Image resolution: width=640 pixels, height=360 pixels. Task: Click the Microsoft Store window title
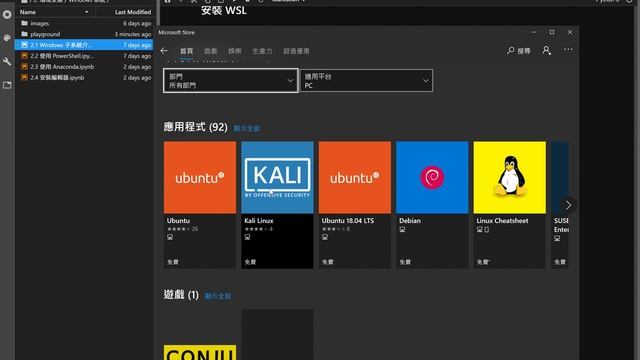click(177, 32)
